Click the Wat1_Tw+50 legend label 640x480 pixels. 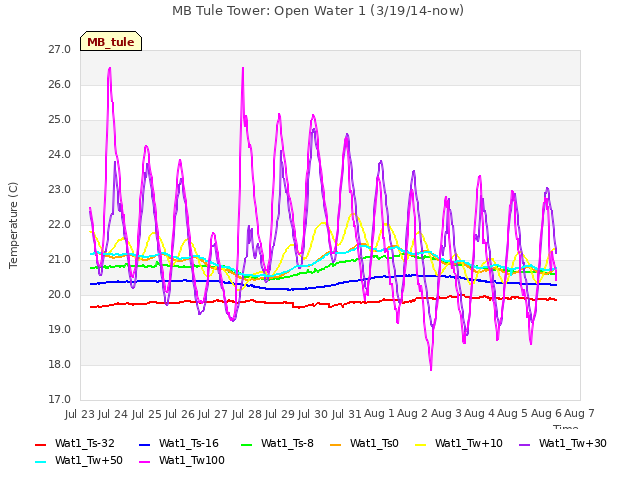89,460
